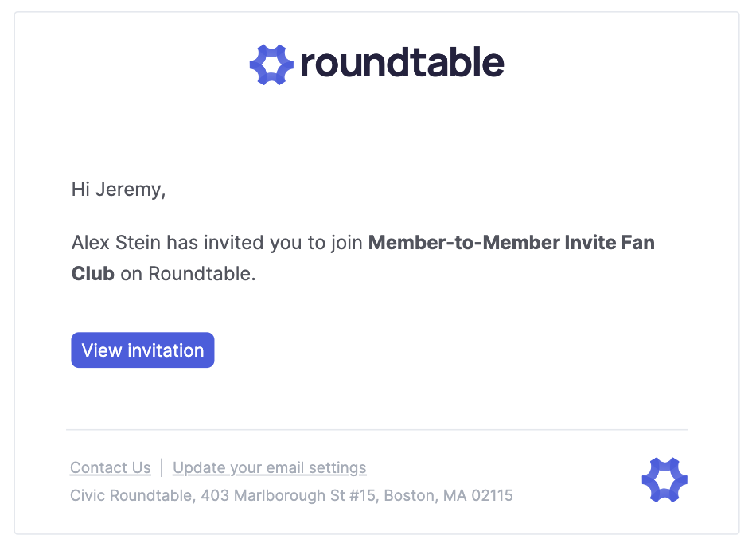Screen dimensions: 756x551
Task: Select the name Alex Stein in message
Action: click(x=115, y=242)
